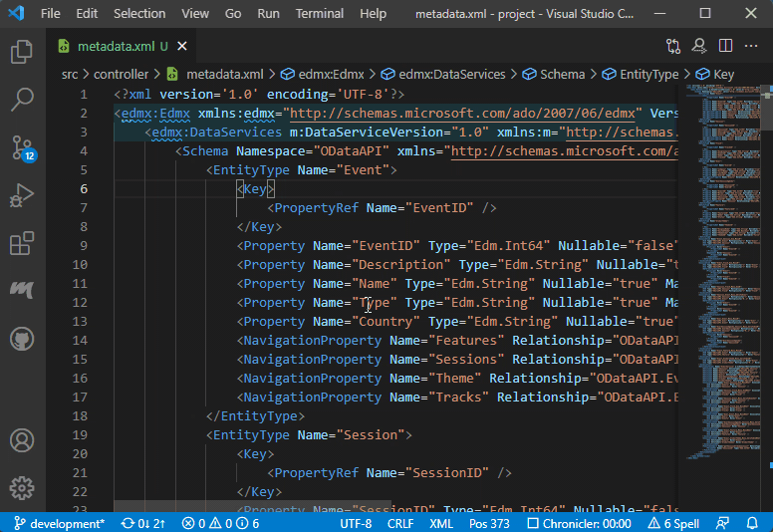The height and width of the screenshot is (532, 773).
Task: Click the Property Name="Country" line
Action: pyautogui.click(x=457, y=322)
